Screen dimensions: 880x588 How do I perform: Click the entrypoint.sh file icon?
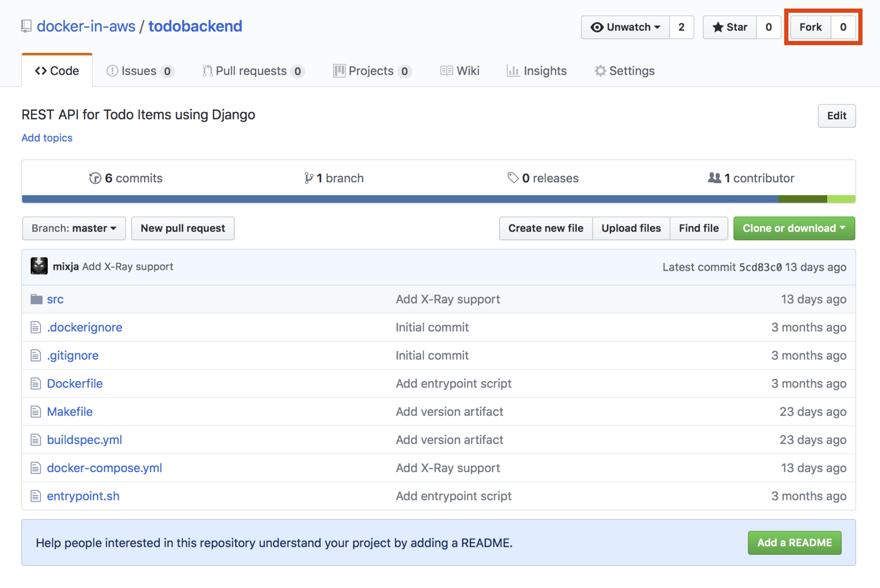pyautogui.click(x=36, y=496)
